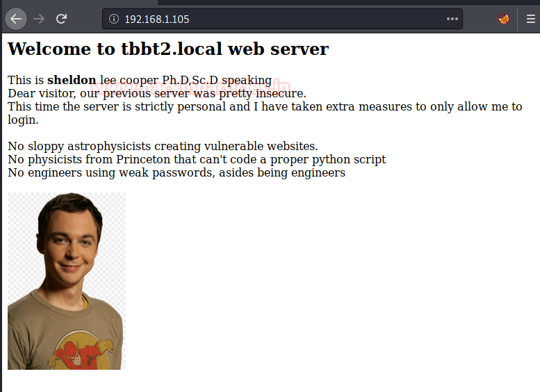Click the line about engineers using weak passwords

tap(177, 172)
